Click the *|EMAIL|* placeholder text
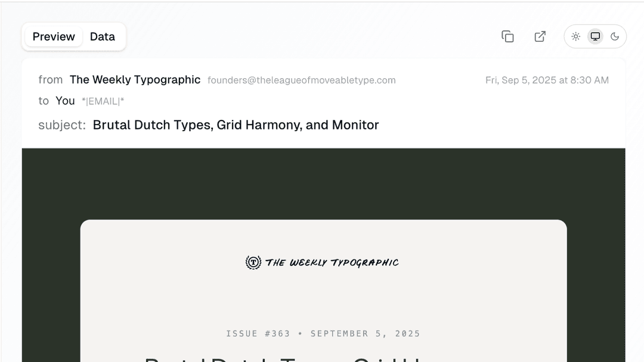 (x=103, y=101)
